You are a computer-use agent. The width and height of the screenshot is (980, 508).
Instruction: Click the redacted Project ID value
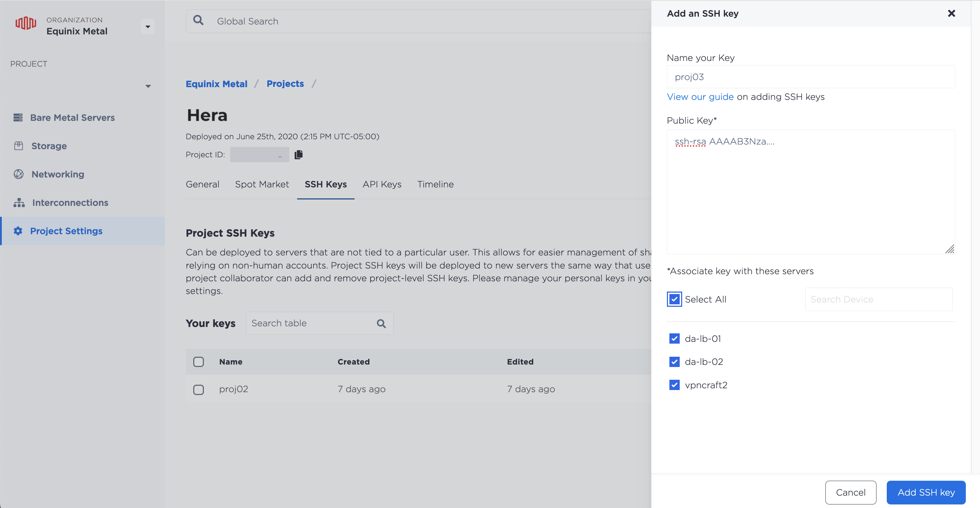tap(260, 155)
